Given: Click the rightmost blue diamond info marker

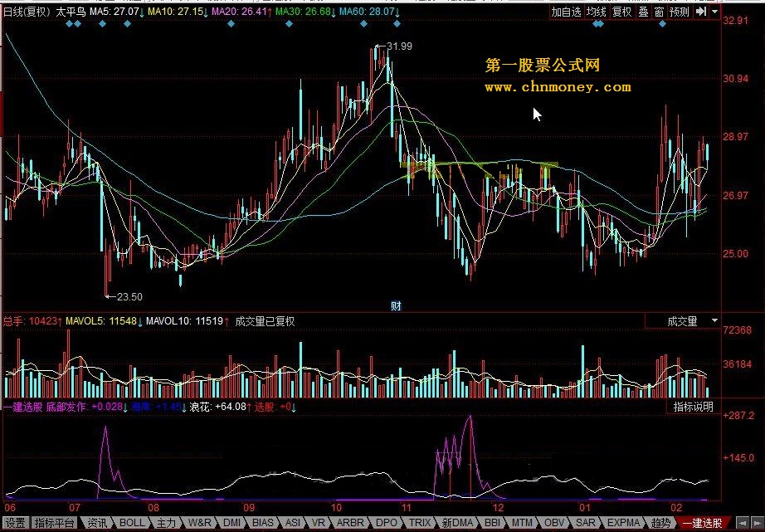Looking at the screenshot, I should pos(662,23).
